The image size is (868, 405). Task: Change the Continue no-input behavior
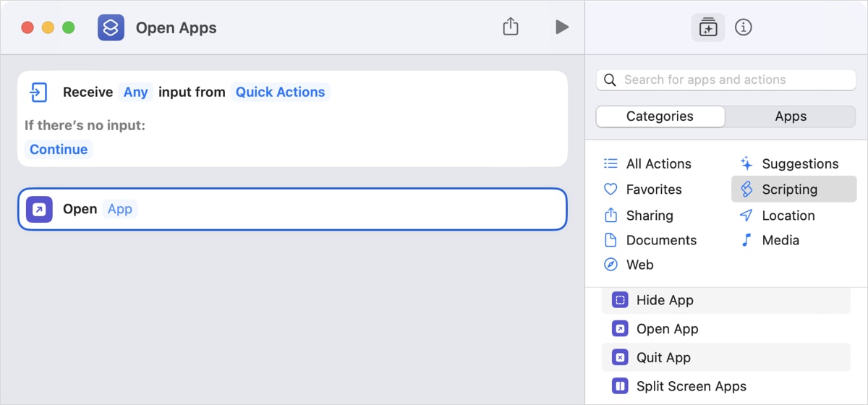coord(59,150)
